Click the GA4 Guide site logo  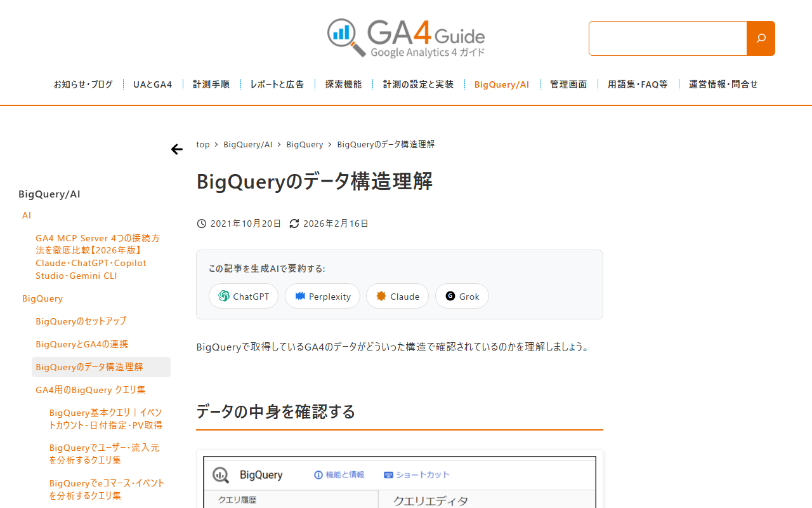pyautogui.click(x=406, y=38)
